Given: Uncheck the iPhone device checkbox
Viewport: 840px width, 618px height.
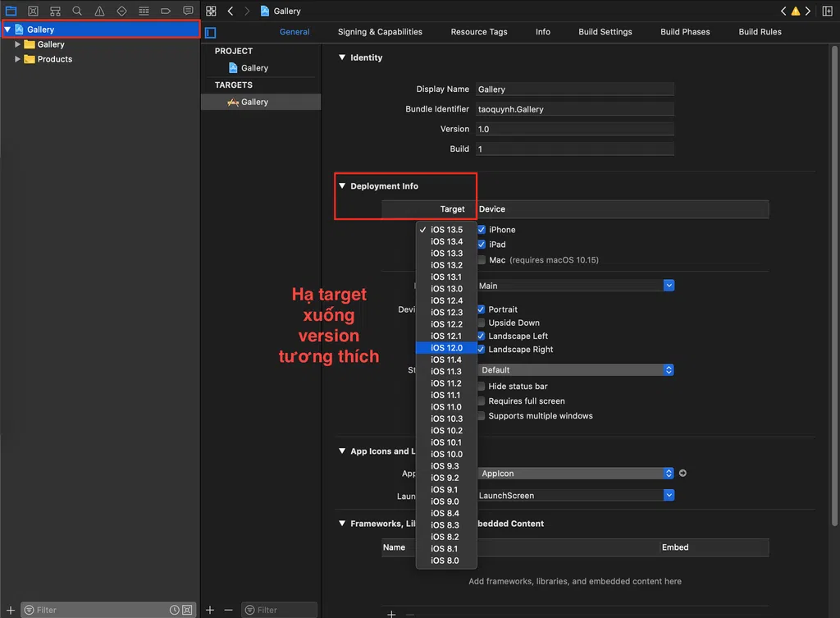Looking at the screenshot, I should point(482,230).
